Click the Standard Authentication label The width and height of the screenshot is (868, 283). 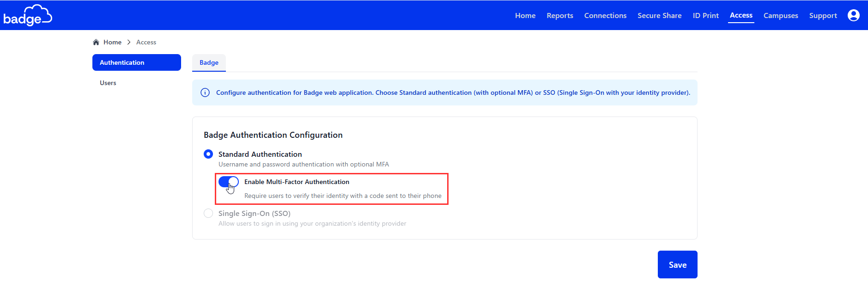click(x=260, y=154)
